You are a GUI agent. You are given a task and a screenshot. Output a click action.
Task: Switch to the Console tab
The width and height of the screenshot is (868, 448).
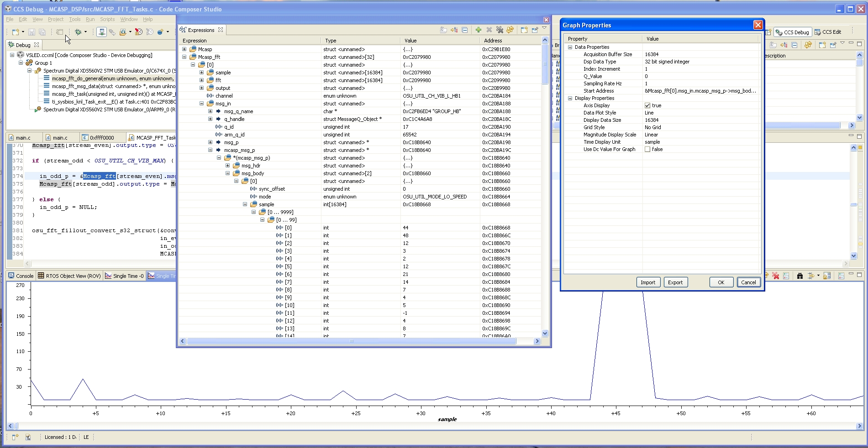[21, 276]
